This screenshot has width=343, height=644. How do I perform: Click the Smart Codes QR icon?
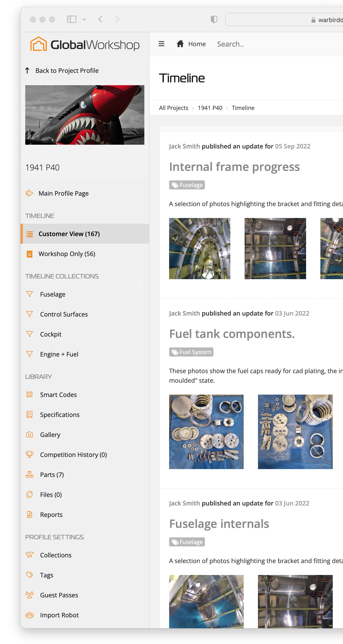tap(30, 395)
